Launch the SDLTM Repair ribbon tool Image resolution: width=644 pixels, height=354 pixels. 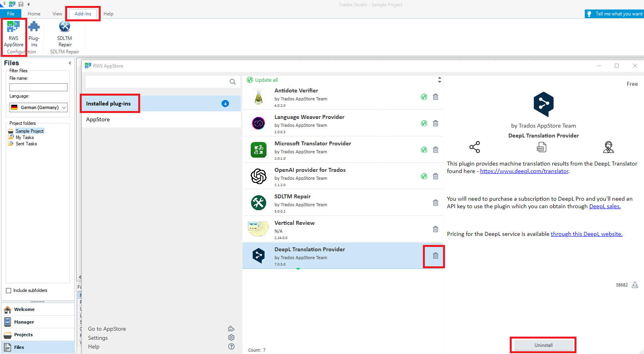pos(64,34)
